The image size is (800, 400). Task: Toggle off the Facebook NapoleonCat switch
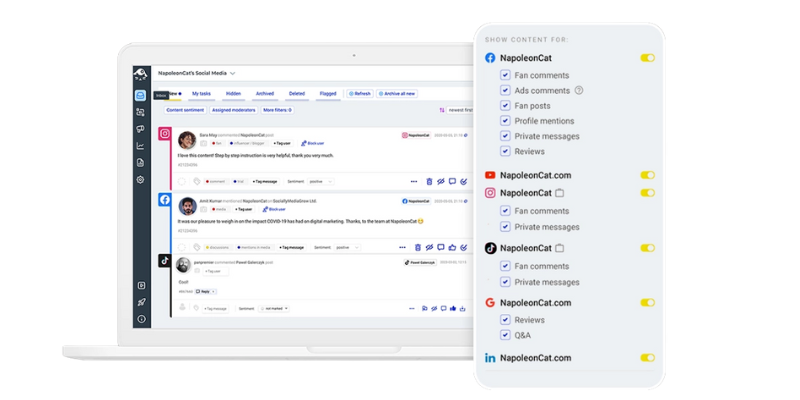point(647,58)
